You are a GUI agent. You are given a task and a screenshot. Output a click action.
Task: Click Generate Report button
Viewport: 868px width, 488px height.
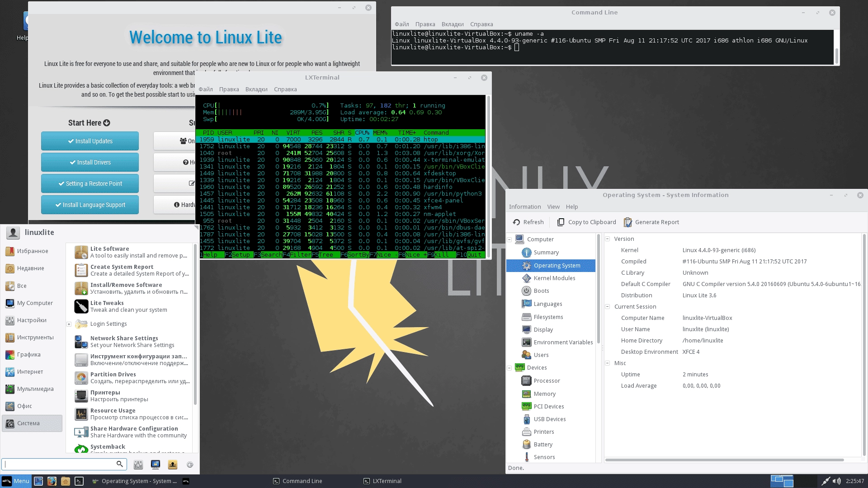coord(651,222)
